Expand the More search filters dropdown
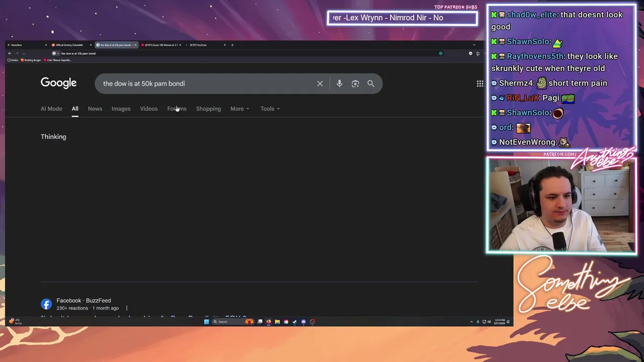The width and height of the screenshot is (644, 362). click(240, 109)
